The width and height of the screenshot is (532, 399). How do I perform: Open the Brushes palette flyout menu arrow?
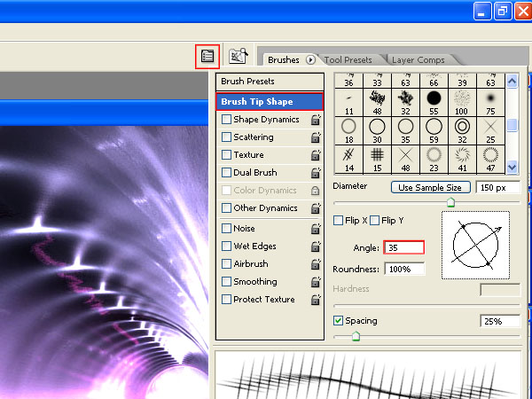click(x=310, y=60)
